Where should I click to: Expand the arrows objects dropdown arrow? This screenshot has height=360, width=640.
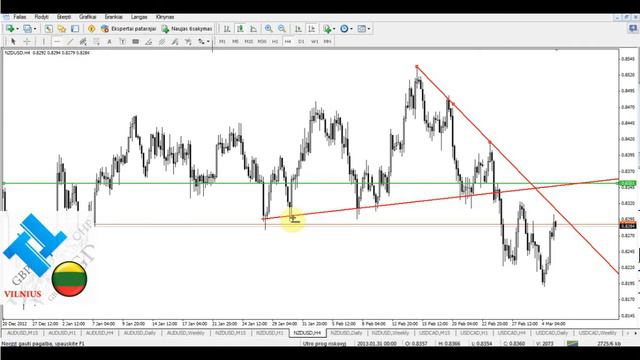coord(208,41)
